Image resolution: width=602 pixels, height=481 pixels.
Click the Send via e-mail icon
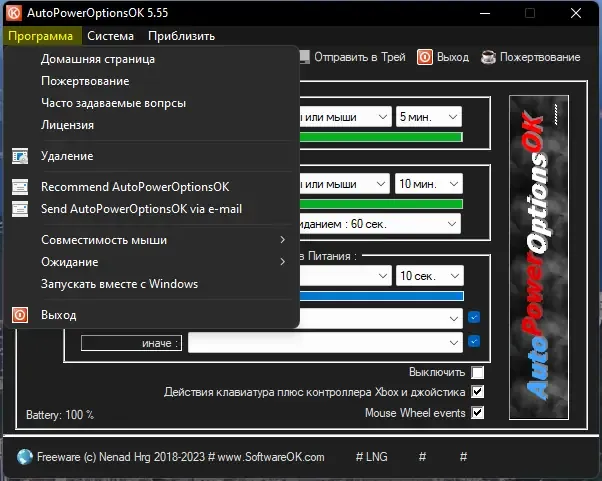[20, 209]
